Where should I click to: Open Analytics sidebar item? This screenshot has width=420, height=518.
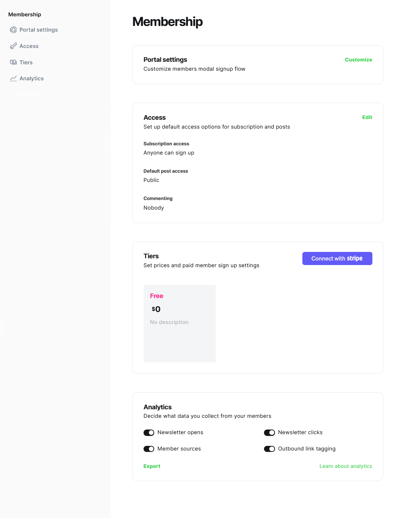pos(31,79)
